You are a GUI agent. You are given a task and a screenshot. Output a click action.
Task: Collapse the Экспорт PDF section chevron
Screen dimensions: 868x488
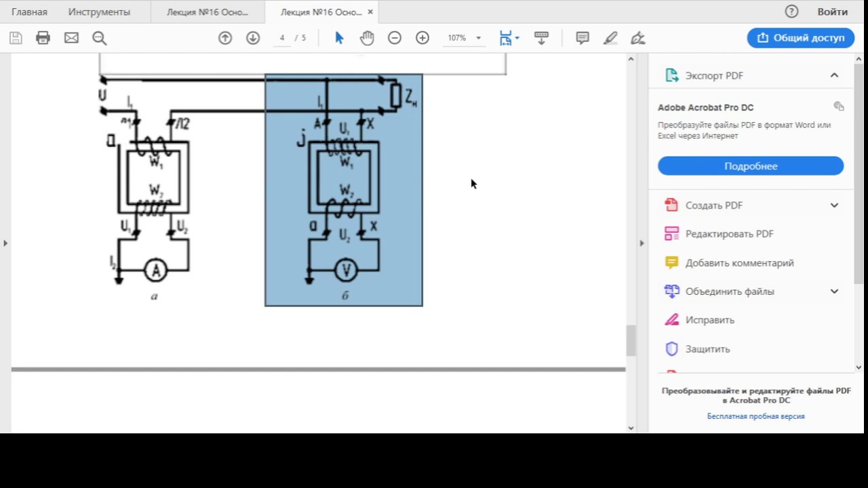(834, 75)
